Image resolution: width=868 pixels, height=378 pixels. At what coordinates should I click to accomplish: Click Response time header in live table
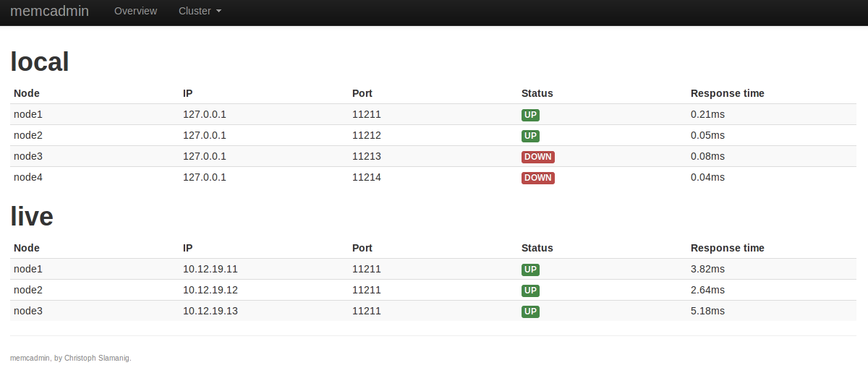click(727, 248)
